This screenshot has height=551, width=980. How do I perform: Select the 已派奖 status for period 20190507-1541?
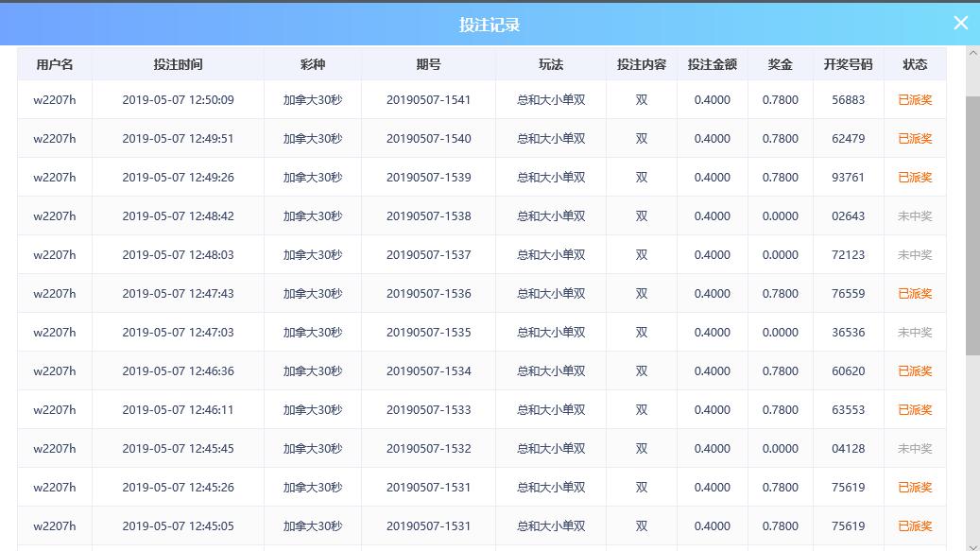pyautogui.click(x=915, y=99)
